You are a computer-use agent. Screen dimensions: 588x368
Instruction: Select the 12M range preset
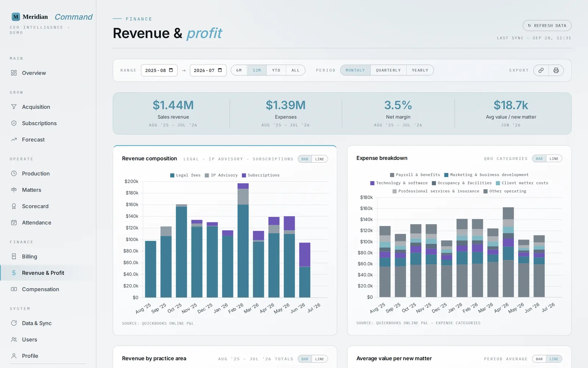coord(257,70)
